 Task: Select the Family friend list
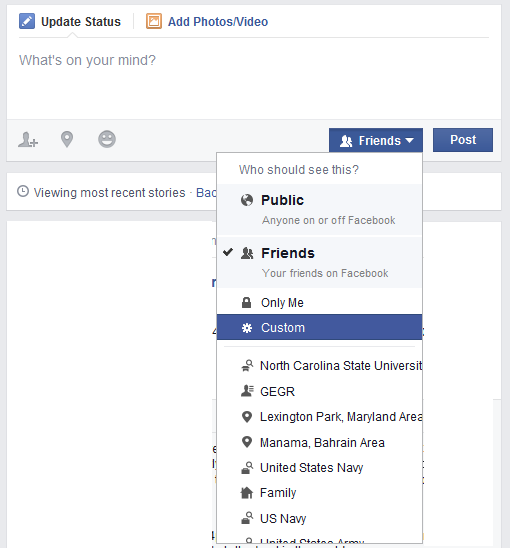pyautogui.click(x=319, y=493)
